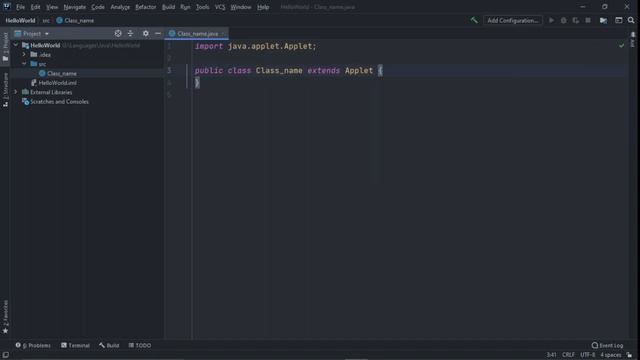Open the bottom Build tool window

pos(109,345)
